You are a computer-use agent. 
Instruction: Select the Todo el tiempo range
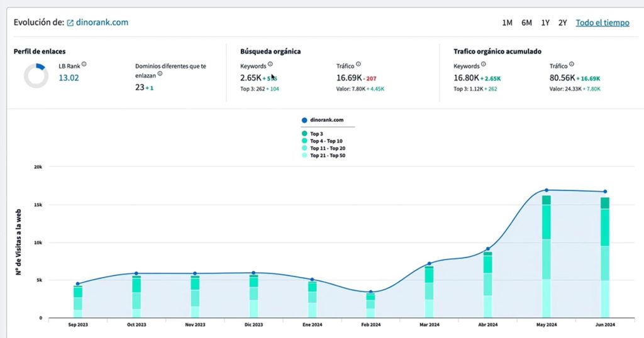tap(602, 23)
